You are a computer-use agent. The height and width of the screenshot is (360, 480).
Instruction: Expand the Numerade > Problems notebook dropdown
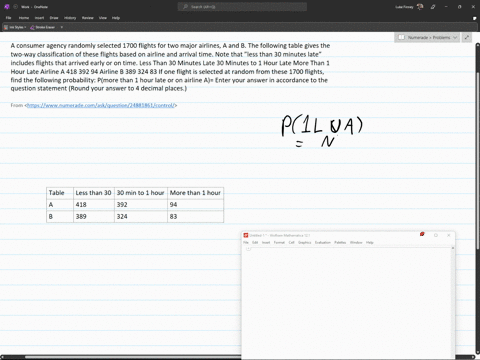(455, 38)
